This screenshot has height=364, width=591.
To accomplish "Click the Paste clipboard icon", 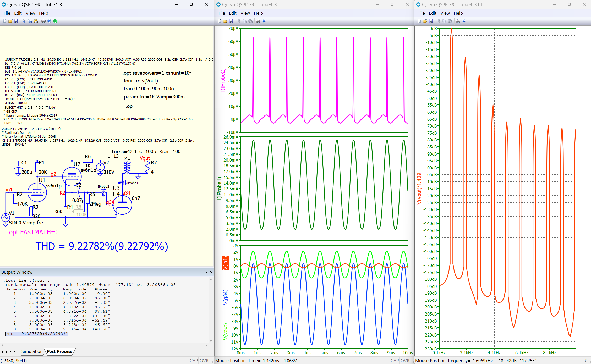I will 36,21.
